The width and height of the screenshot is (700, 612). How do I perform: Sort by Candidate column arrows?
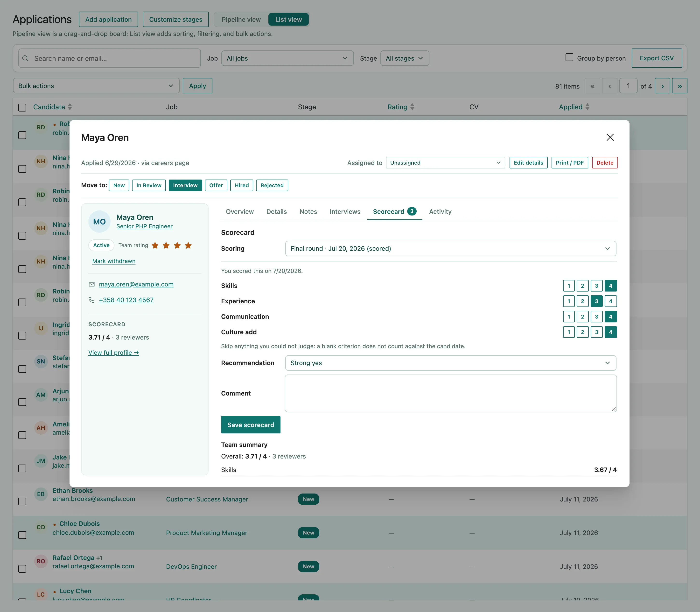click(70, 107)
